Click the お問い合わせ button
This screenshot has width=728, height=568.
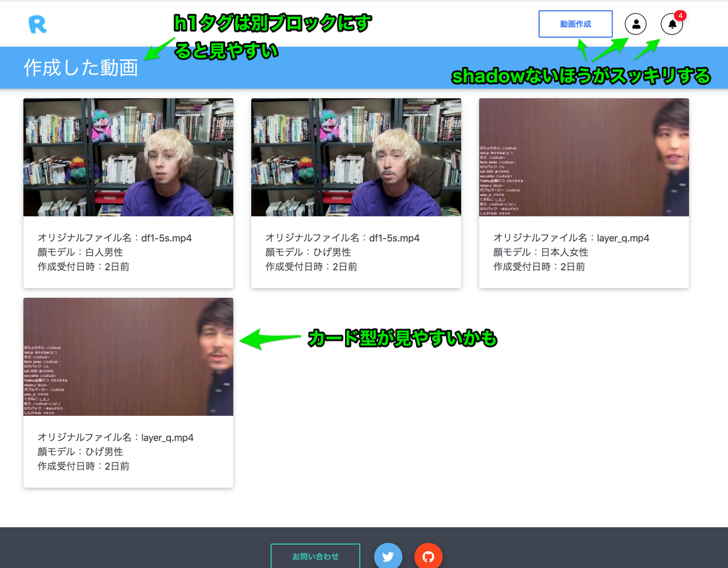(x=315, y=556)
